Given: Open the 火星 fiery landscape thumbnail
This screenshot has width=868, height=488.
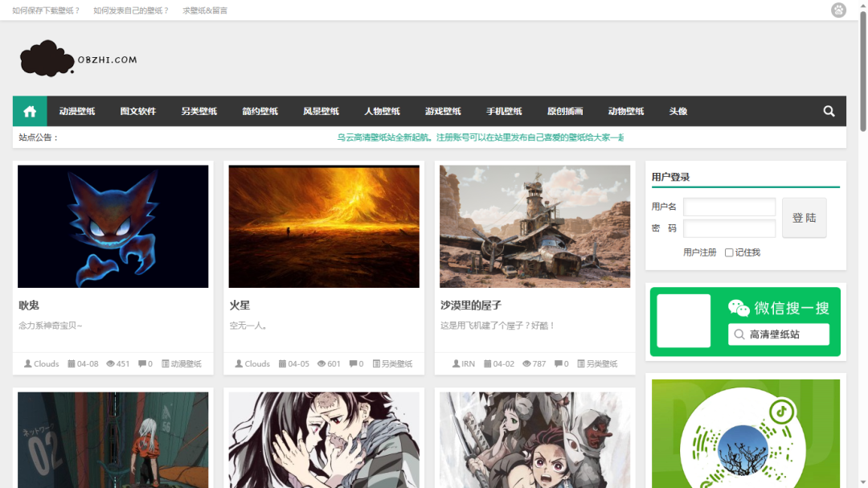Looking at the screenshot, I should pos(324,227).
